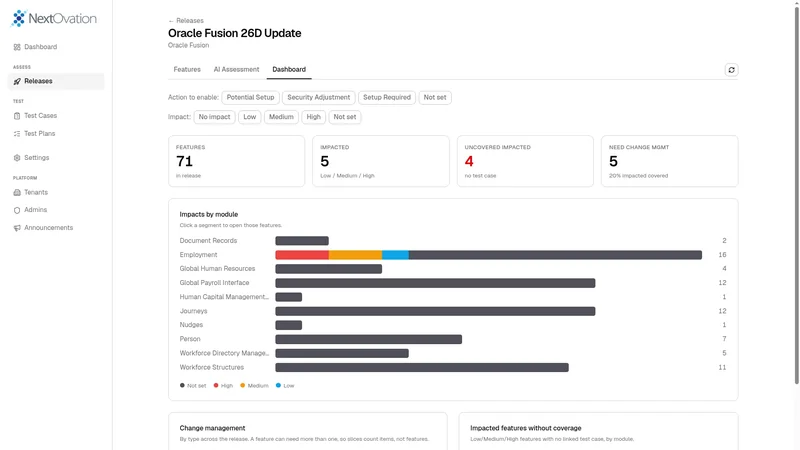The height and width of the screenshot is (450, 800).
Task: Open Settings in the sidebar
Action: [56, 158]
